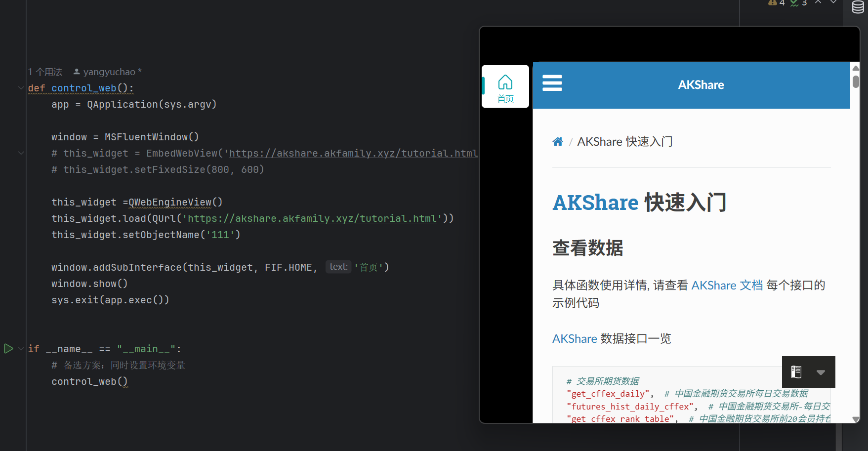The width and height of the screenshot is (868, 451).
Task: Open commented tutorial.html URL in EmbedWebView line
Action: click(353, 153)
